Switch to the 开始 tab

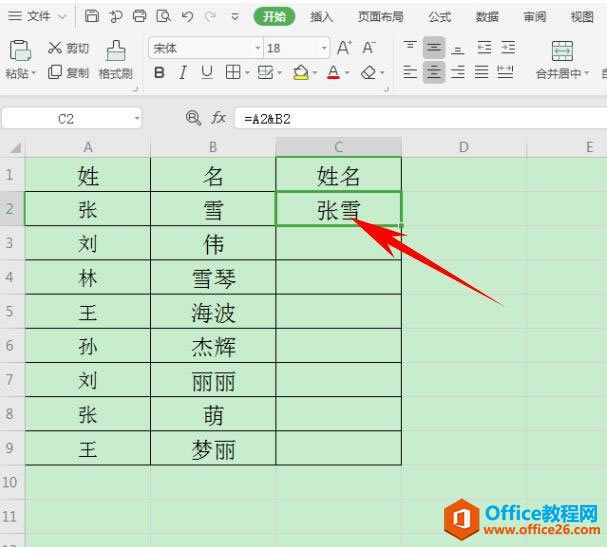coord(274,17)
